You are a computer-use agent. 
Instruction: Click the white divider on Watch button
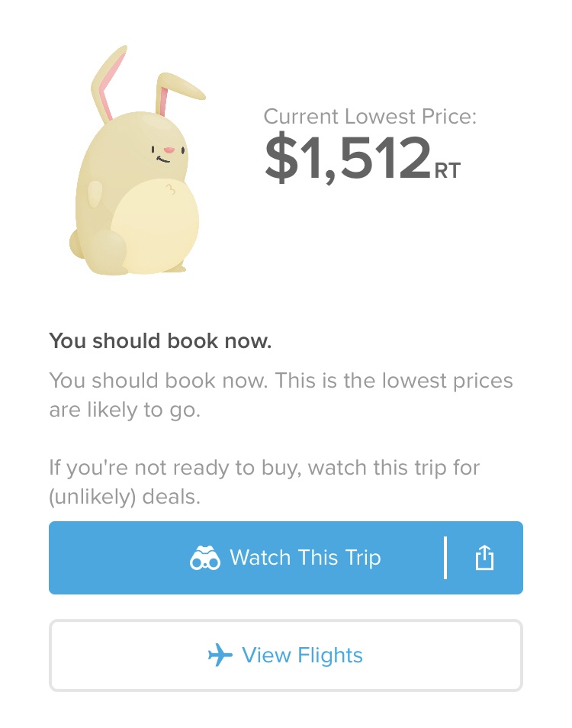445,558
